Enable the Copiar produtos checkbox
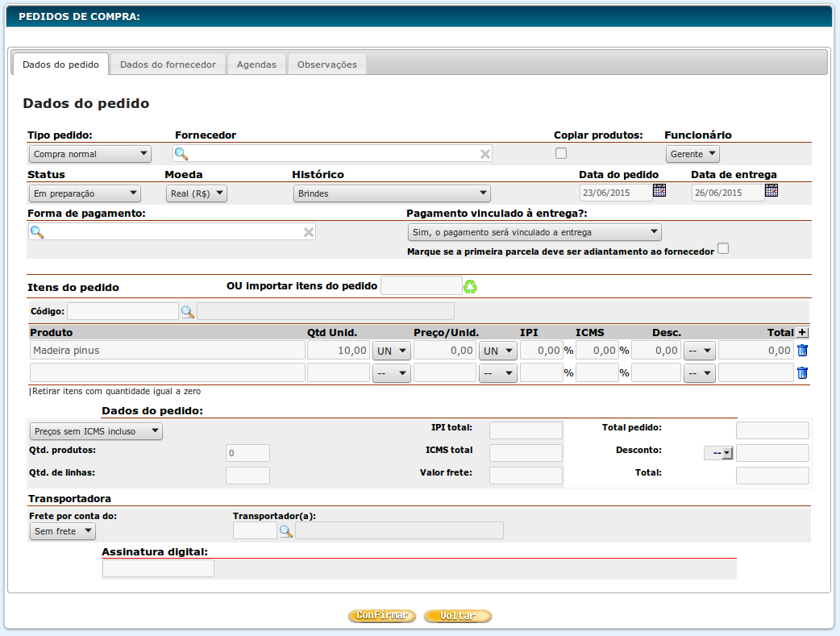This screenshot has height=636, width=840. coord(561,153)
